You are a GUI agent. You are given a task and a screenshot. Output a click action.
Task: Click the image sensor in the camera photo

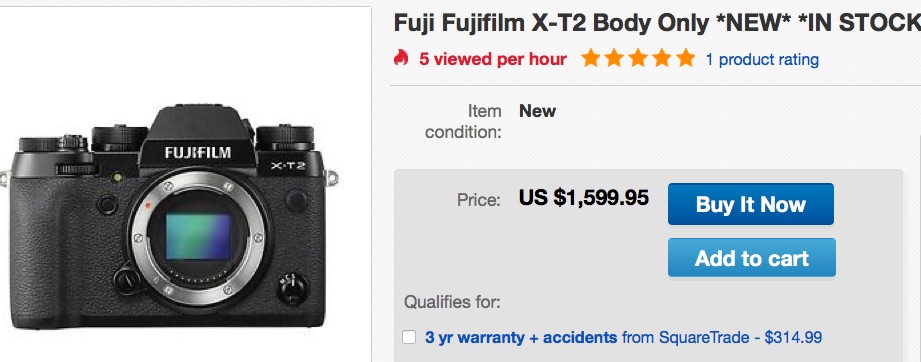tap(199, 236)
